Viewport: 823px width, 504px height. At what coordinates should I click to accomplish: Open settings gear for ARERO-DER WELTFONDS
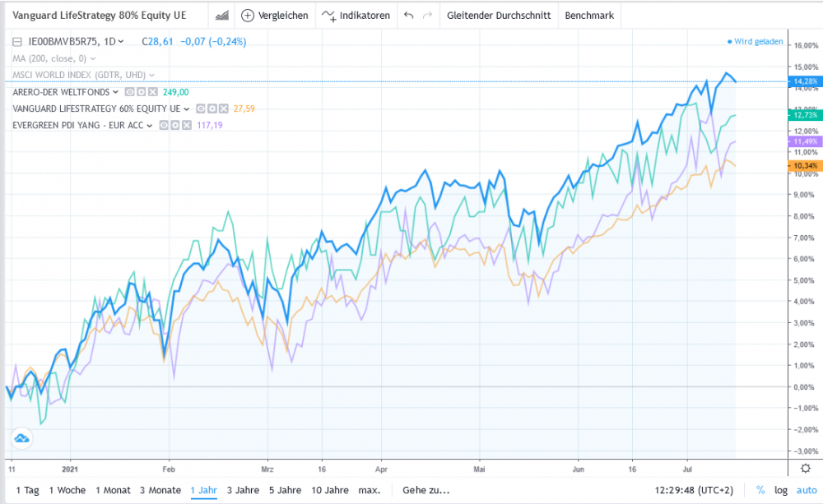[x=142, y=92]
